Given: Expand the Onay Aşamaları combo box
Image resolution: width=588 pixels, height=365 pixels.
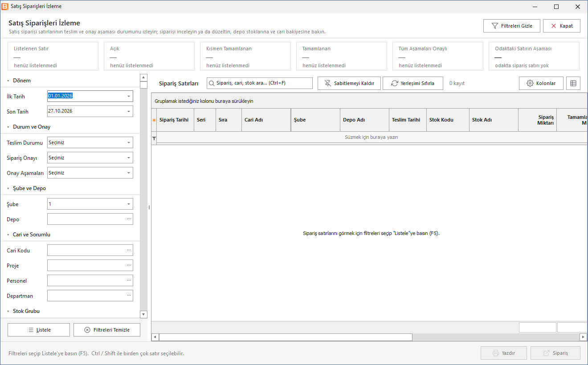Looking at the screenshot, I should (129, 173).
